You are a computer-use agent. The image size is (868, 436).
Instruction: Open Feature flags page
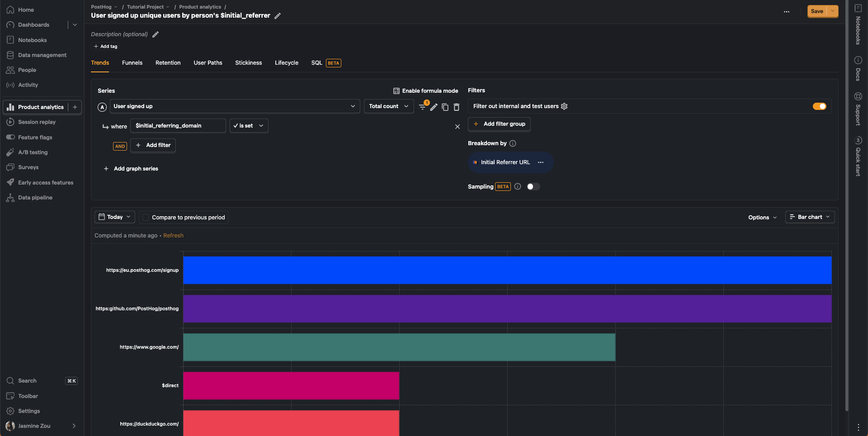[35, 137]
